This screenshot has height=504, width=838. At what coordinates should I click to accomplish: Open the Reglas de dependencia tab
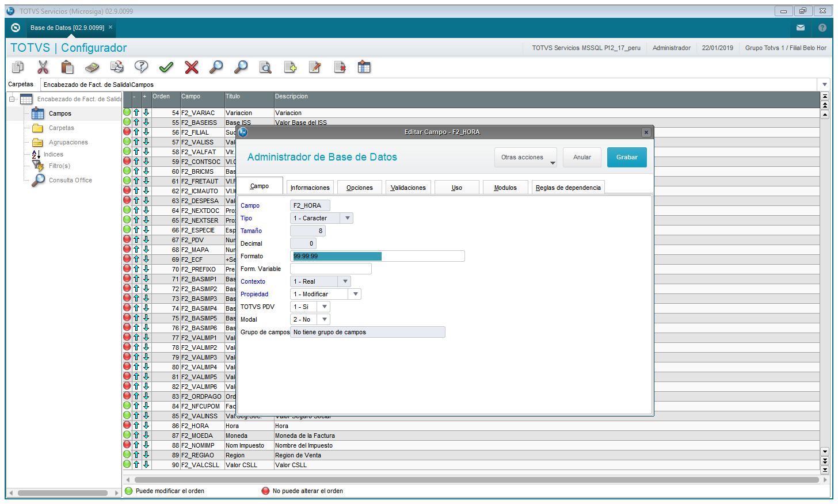pyautogui.click(x=568, y=188)
